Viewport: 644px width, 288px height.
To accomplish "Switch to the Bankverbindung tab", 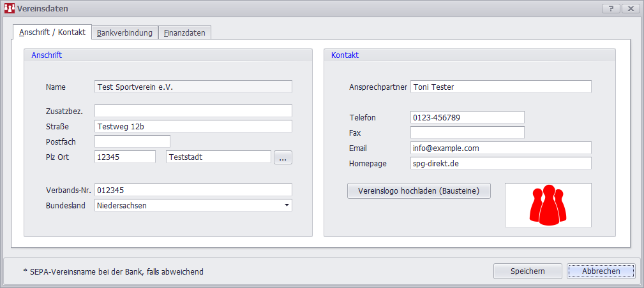I will 124,32.
